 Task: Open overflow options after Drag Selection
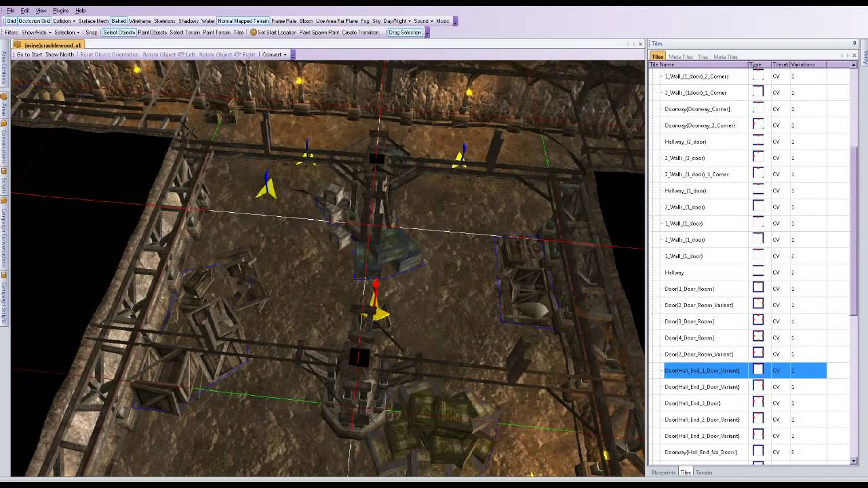(427, 33)
